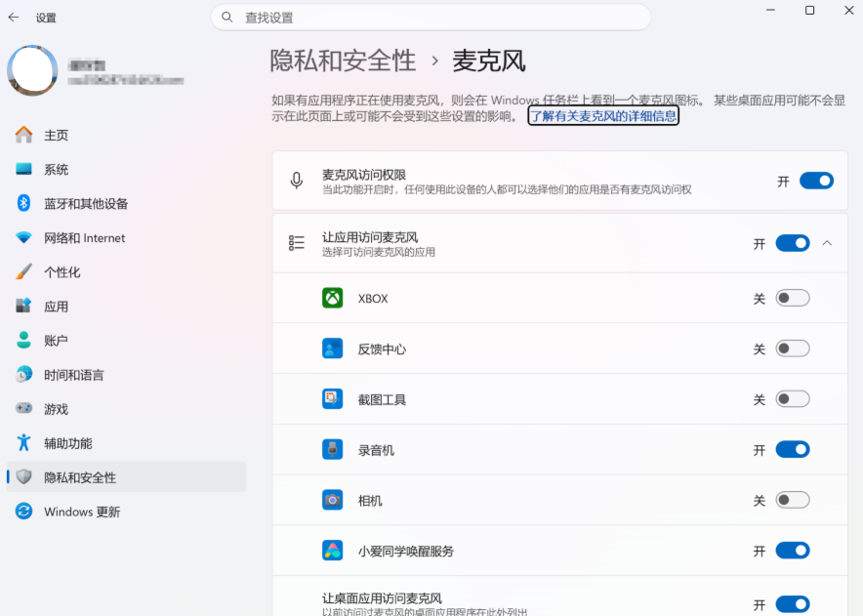Click the 截图工具 app icon
The width and height of the screenshot is (863, 616).
[333, 399]
